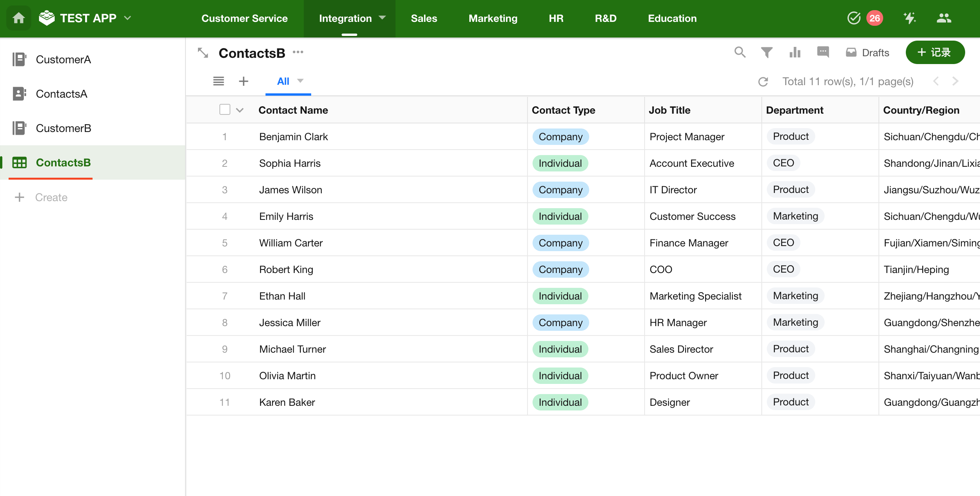Click the expand fullscreen arrows icon
Screen dimensions: 980x496
[x=203, y=53]
